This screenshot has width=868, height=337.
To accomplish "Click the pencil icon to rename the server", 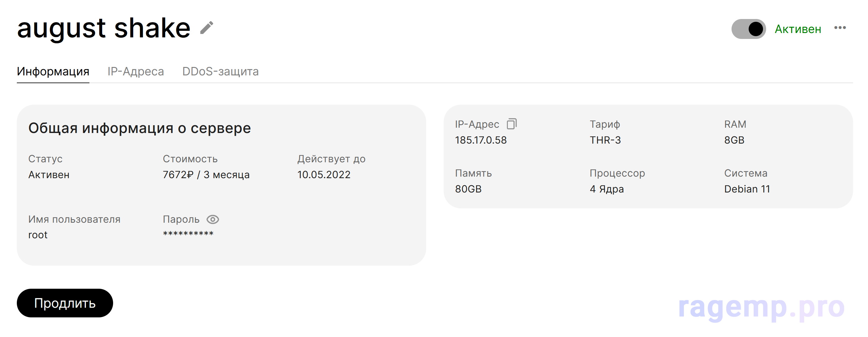I will [x=207, y=28].
